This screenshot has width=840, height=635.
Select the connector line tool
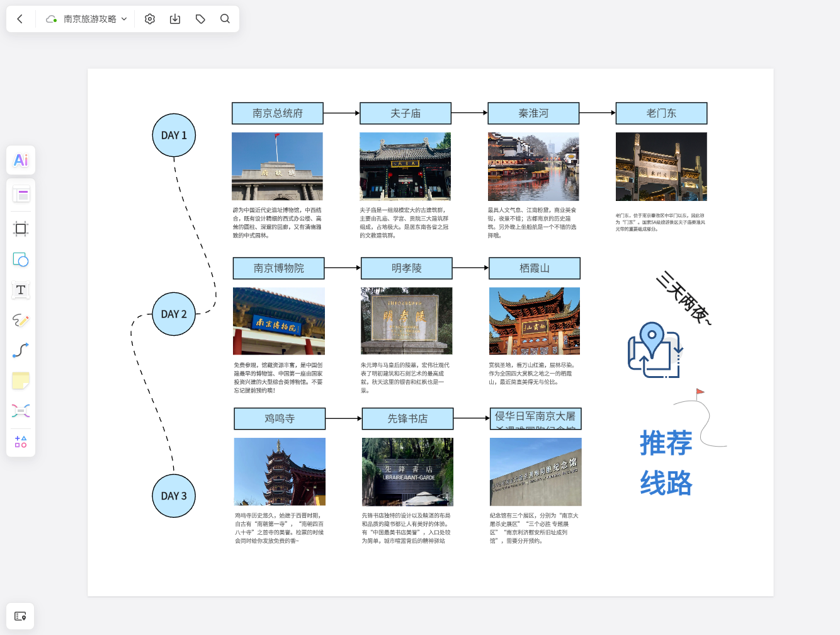click(x=21, y=350)
